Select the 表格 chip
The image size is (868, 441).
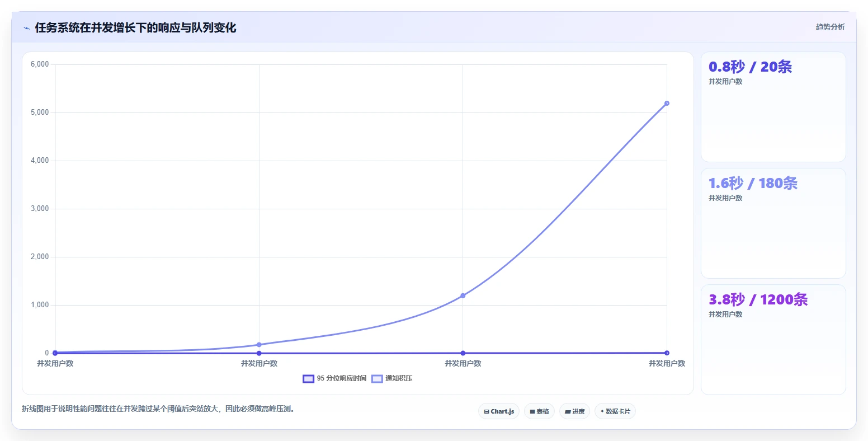[539, 411]
